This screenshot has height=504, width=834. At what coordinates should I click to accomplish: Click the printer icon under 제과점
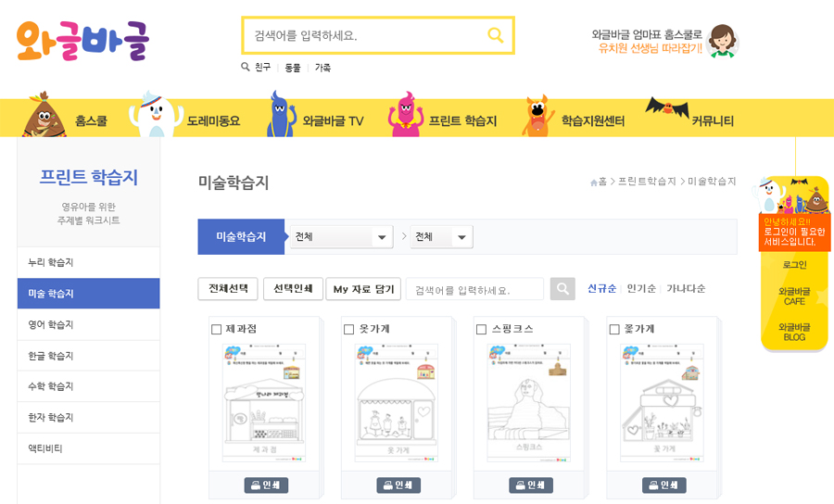(256, 485)
